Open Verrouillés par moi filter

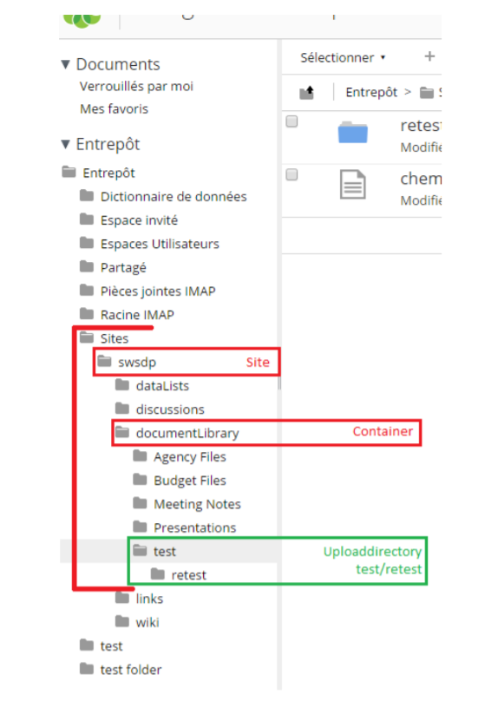point(137,86)
